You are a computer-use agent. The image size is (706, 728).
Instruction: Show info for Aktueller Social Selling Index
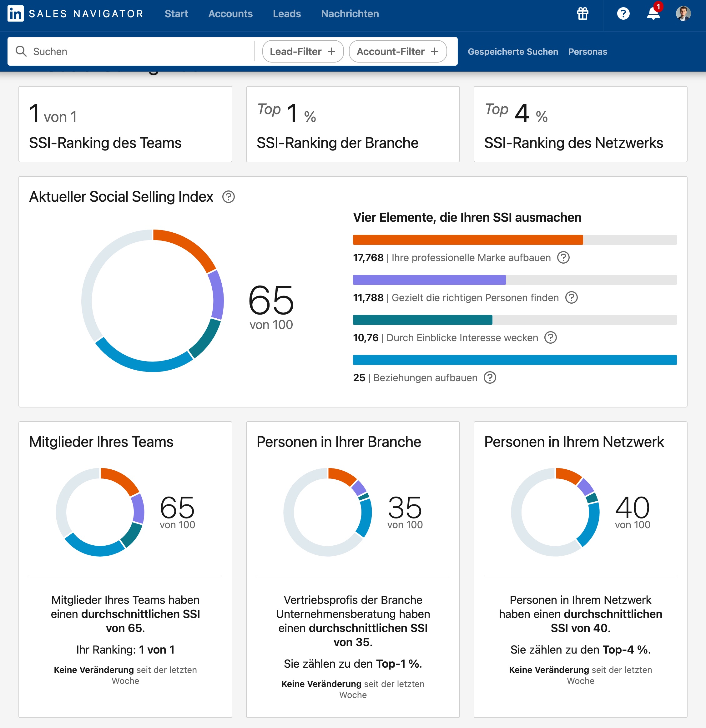pos(228,197)
